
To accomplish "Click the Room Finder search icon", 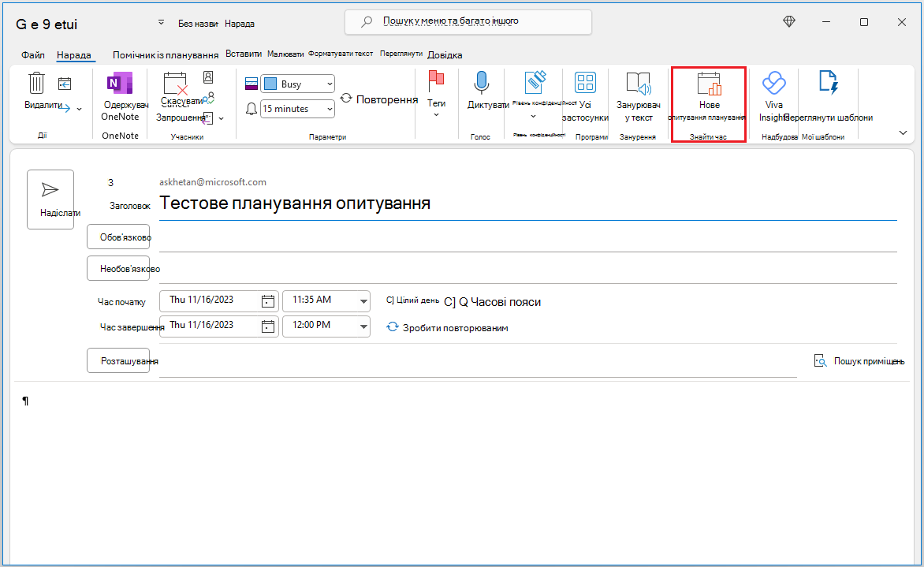I will pos(820,360).
